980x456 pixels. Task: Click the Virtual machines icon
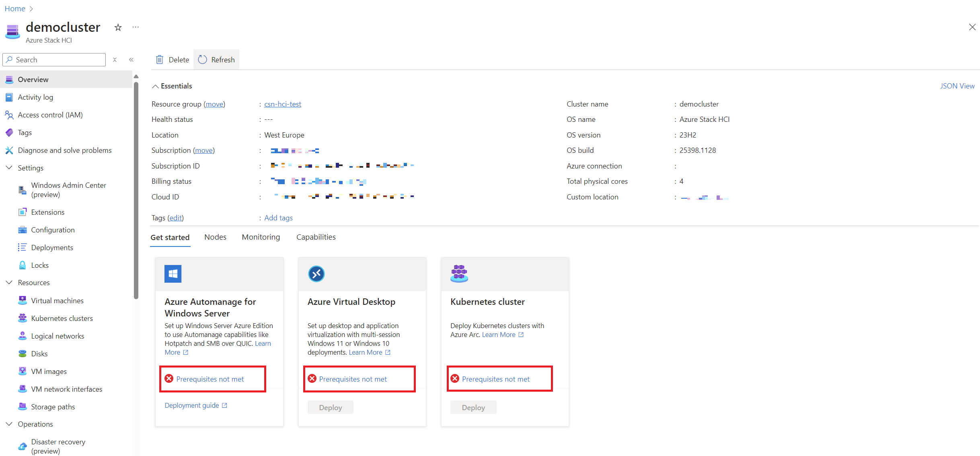point(23,301)
